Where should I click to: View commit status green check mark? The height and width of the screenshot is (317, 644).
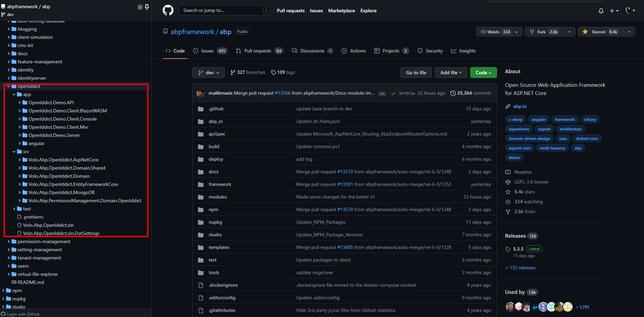[394, 93]
